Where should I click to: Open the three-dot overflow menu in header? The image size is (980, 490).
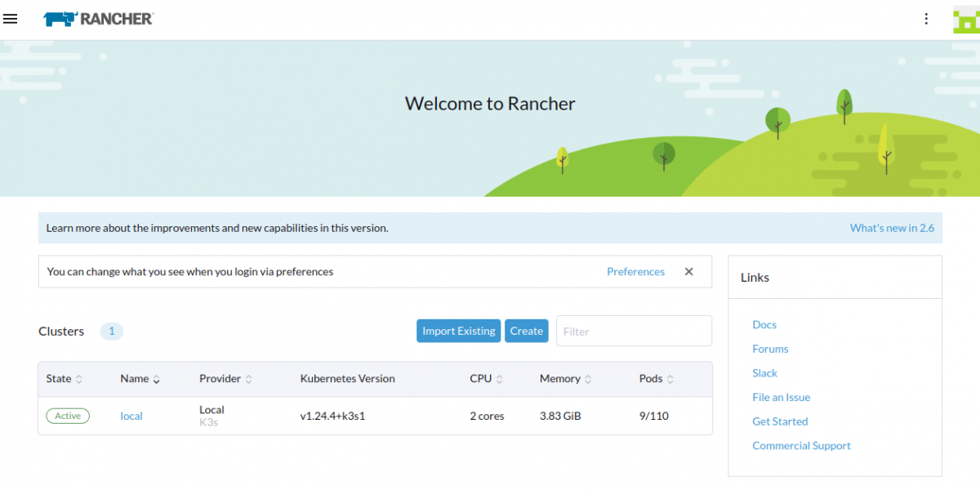tap(926, 18)
